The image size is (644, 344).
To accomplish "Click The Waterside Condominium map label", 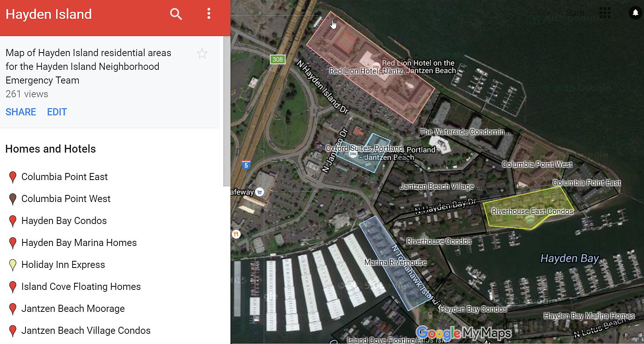I will [x=465, y=132].
